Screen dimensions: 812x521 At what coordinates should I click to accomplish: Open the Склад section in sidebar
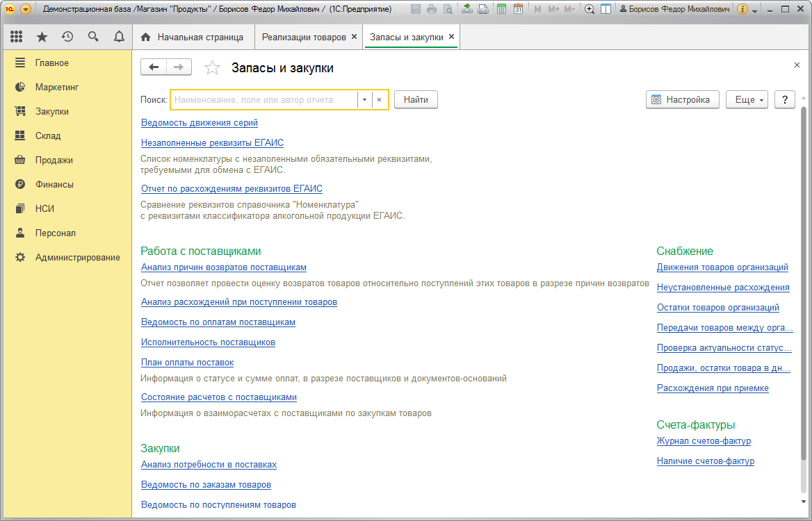[x=48, y=135]
